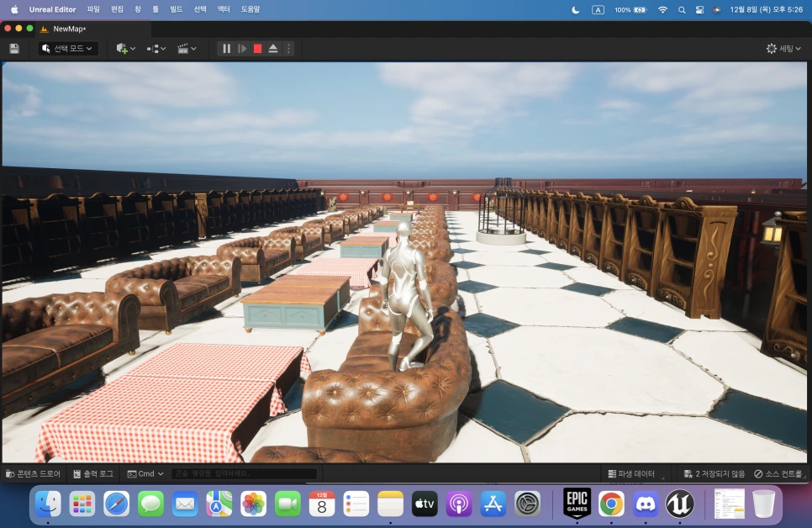Image resolution: width=812 pixels, height=528 pixels.
Task: Advance a single frame in play session
Action: coord(242,48)
